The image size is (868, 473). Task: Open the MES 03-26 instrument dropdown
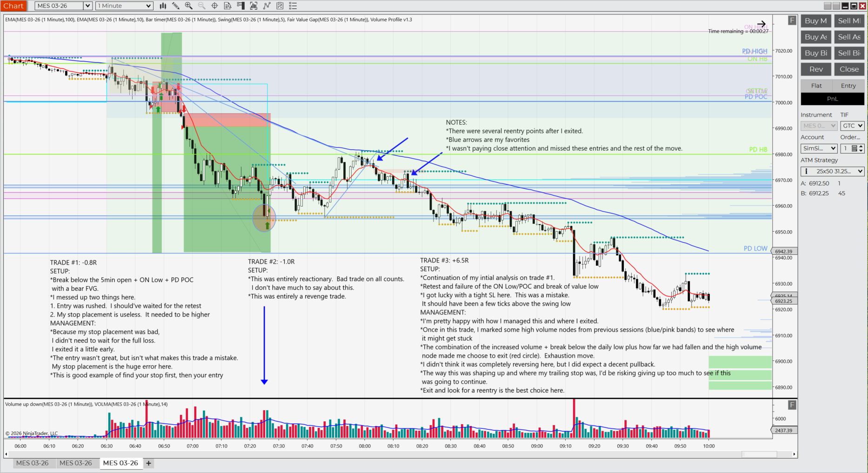(x=63, y=6)
